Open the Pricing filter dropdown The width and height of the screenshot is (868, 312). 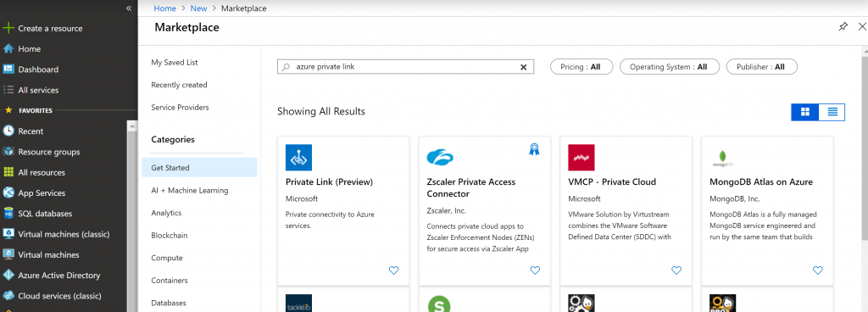click(581, 67)
